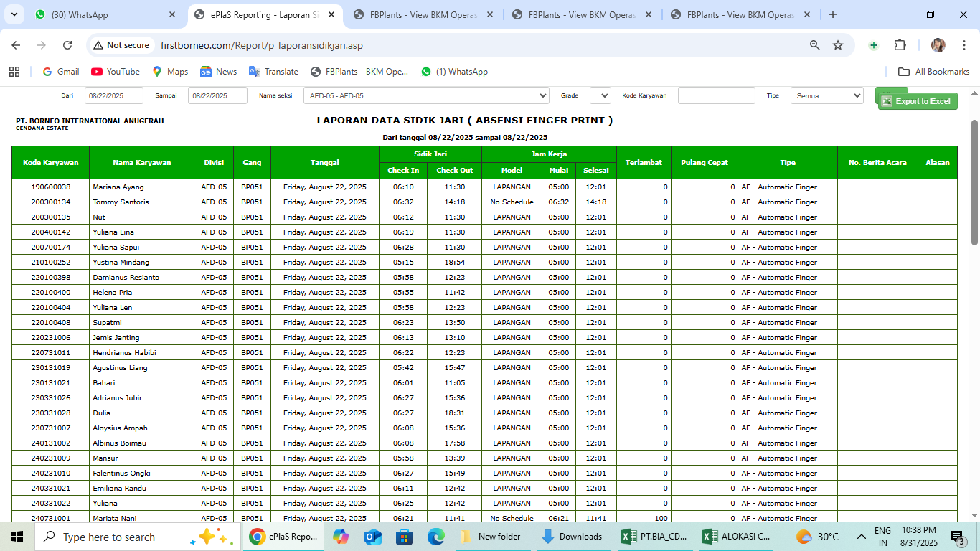
Task: Click the Export to Excel button
Action: tap(916, 101)
